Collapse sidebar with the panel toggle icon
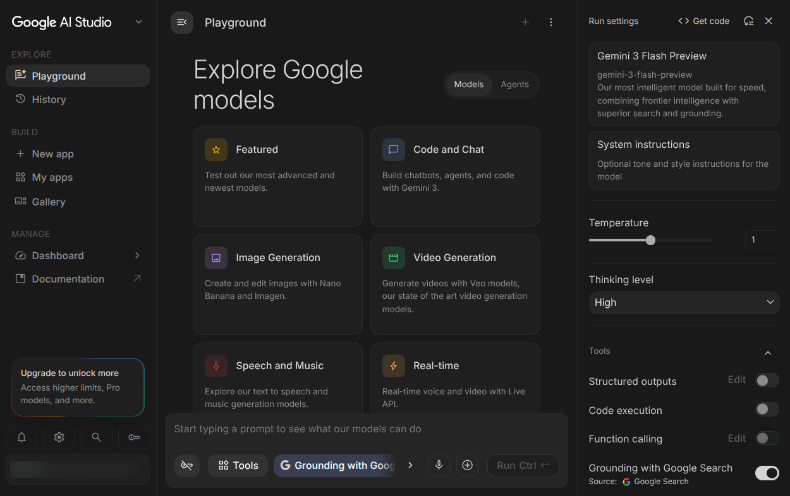 pos(182,22)
